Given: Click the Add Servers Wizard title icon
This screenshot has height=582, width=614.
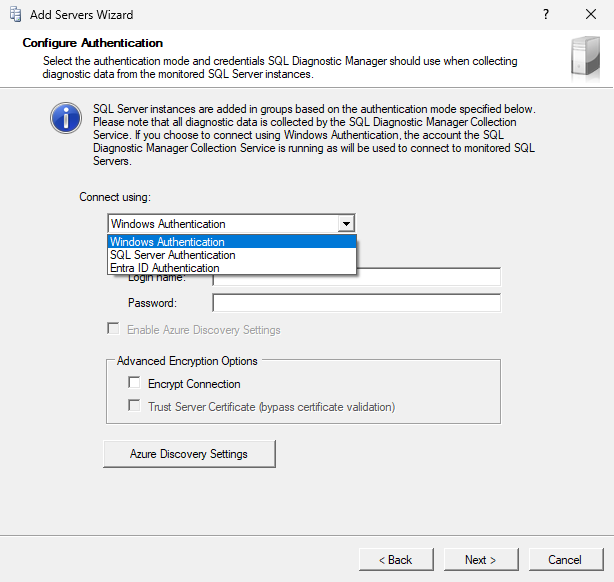Looking at the screenshot, I should 15,15.
